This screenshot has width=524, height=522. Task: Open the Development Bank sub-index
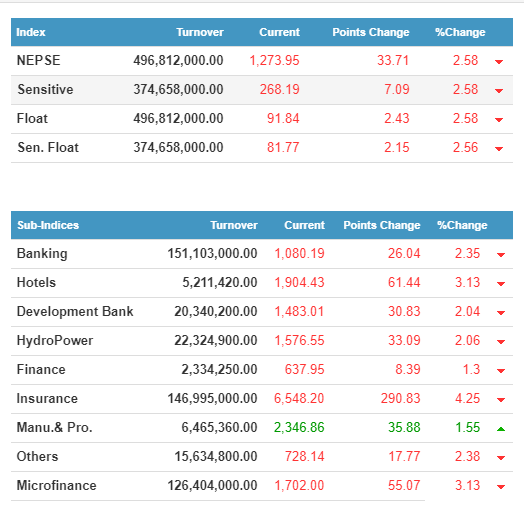pos(75,311)
